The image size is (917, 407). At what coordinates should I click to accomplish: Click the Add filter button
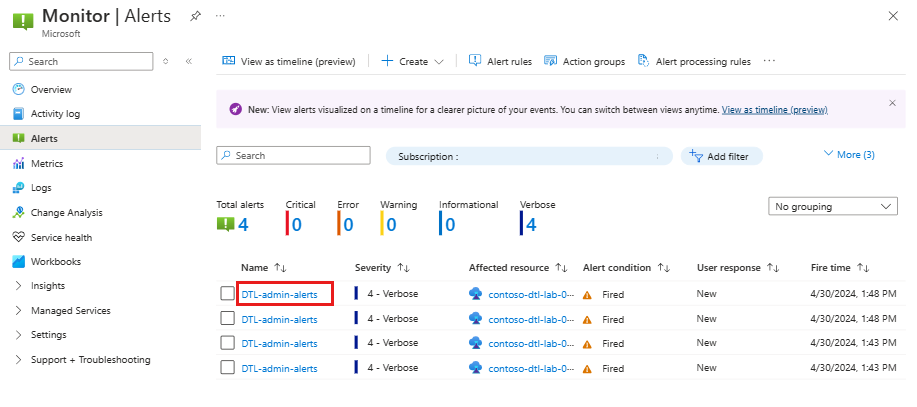722,156
